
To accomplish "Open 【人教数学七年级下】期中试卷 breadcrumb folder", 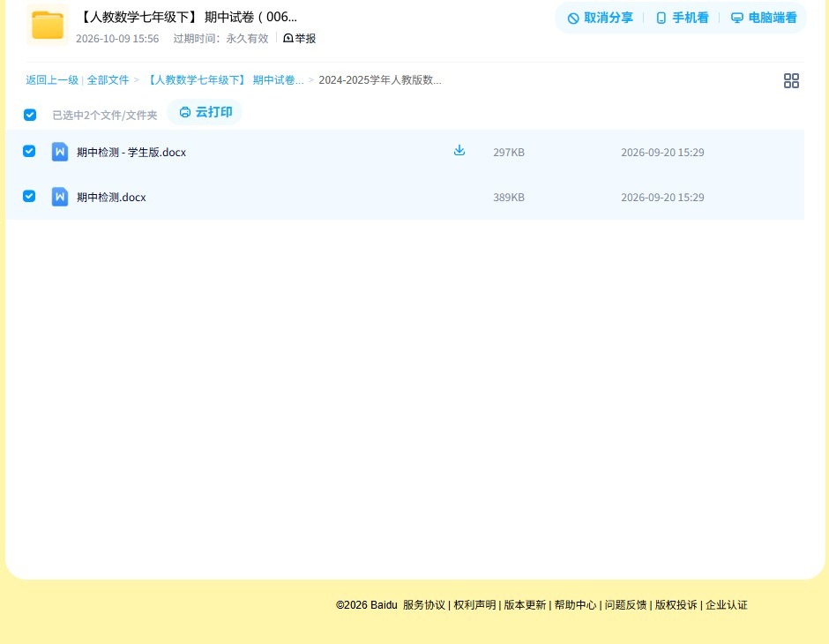I will click(x=225, y=80).
